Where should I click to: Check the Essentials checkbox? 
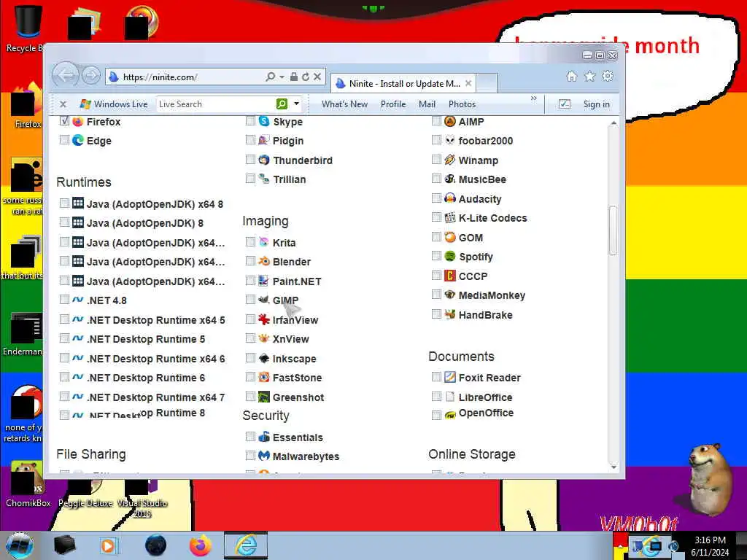tap(251, 436)
